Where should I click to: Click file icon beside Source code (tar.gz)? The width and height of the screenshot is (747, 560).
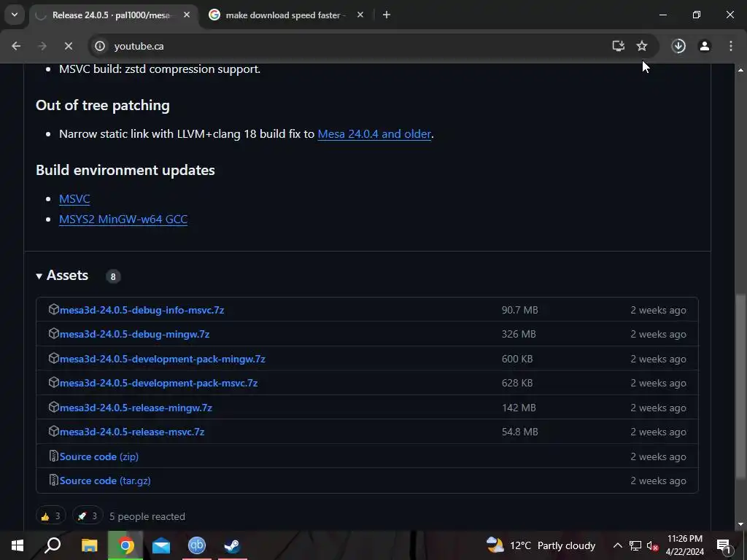pyautogui.click(x=54, y=480)
